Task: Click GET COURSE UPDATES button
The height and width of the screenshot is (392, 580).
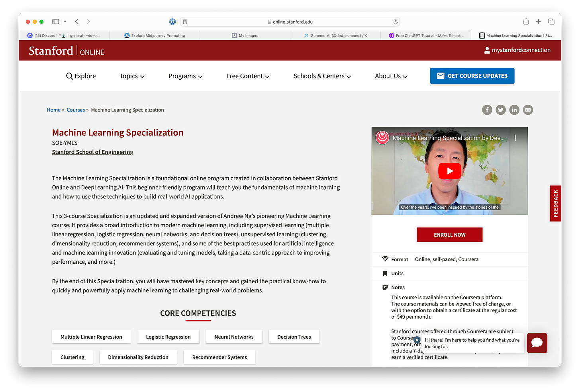Action: pos(472,76)
